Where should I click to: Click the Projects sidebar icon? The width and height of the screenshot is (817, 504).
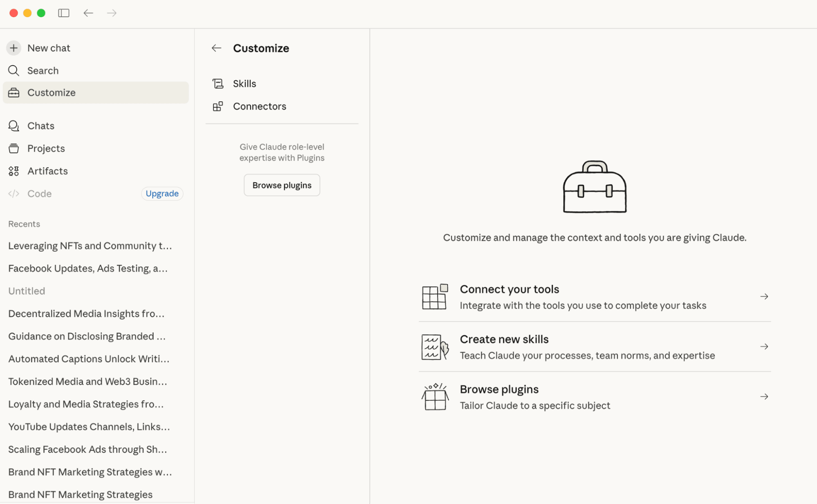pyautogui.click(x=13, y=148)
